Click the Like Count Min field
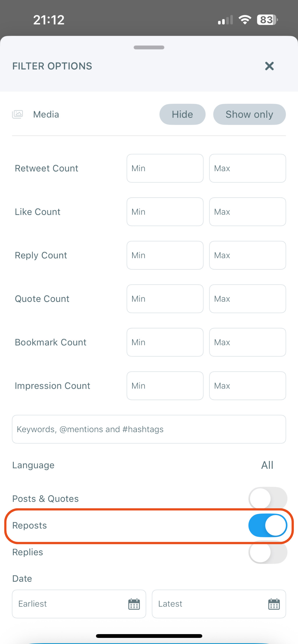 click(165, 212)
